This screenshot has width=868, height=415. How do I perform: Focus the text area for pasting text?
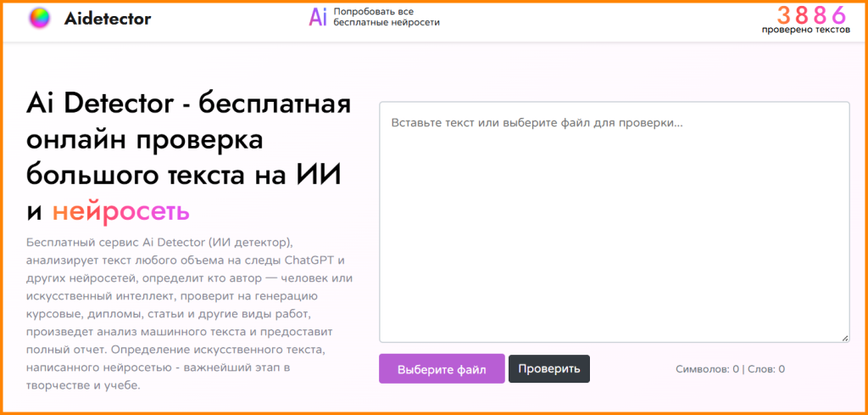click(615, 222)
